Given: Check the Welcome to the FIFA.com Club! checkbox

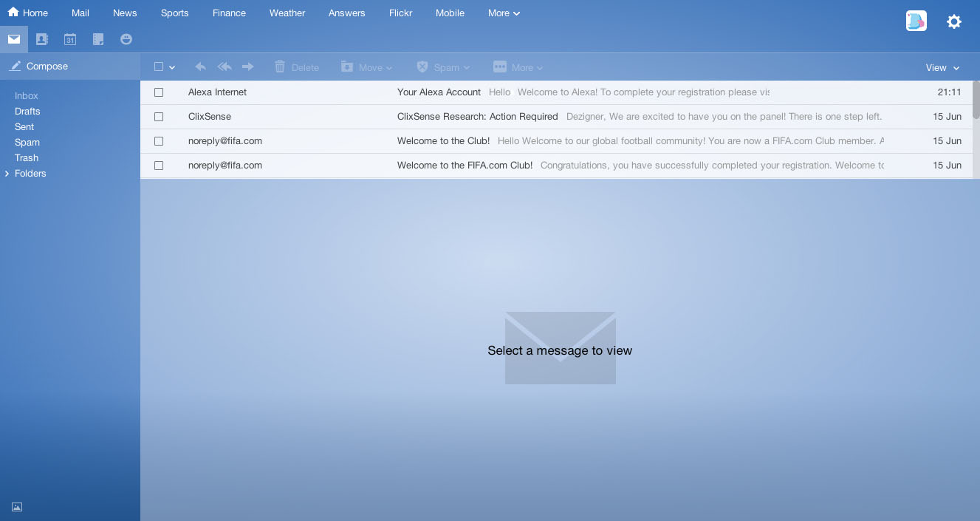Looking at the screenshot, I should click(159, 166).
